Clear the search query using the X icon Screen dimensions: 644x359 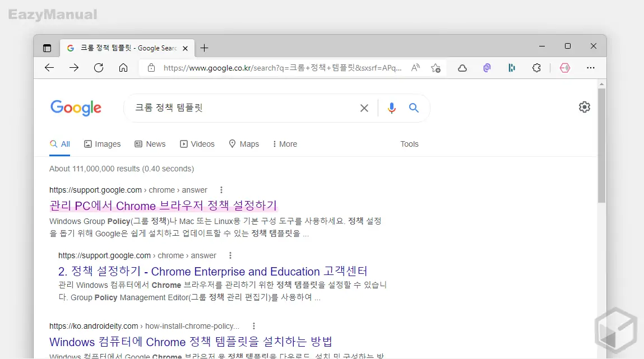(364, 108)
